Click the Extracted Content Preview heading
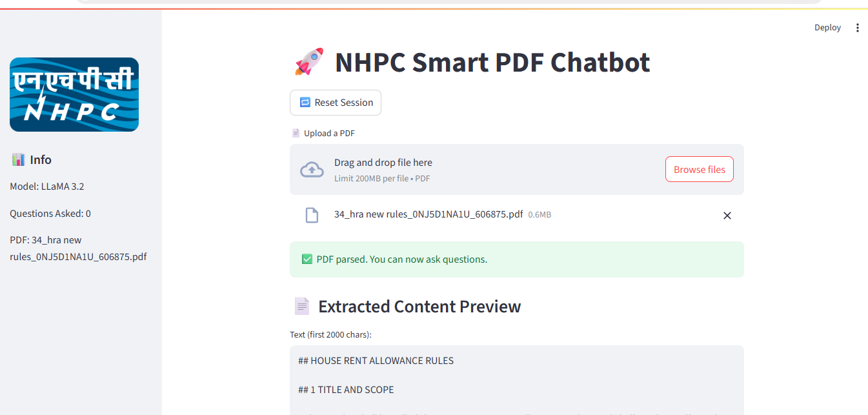The width and height of the screenshot is (868, 415). point(419,307)
